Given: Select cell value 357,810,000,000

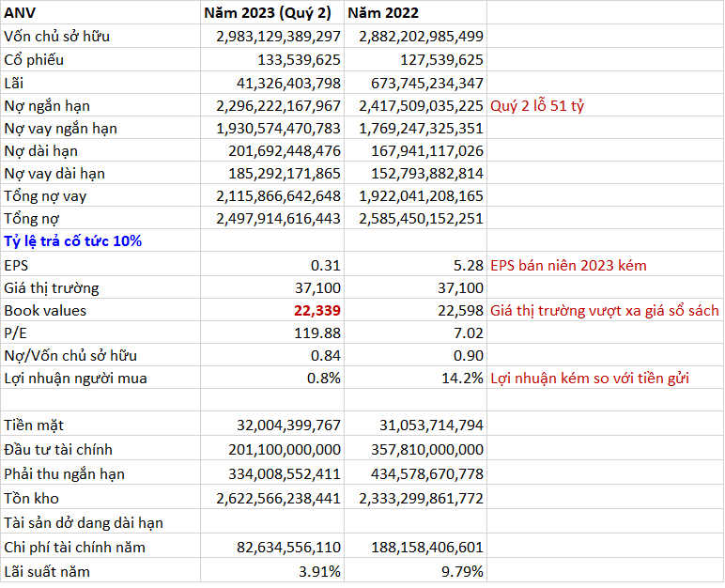Looking at the screenshot, I should coord(427,450).
